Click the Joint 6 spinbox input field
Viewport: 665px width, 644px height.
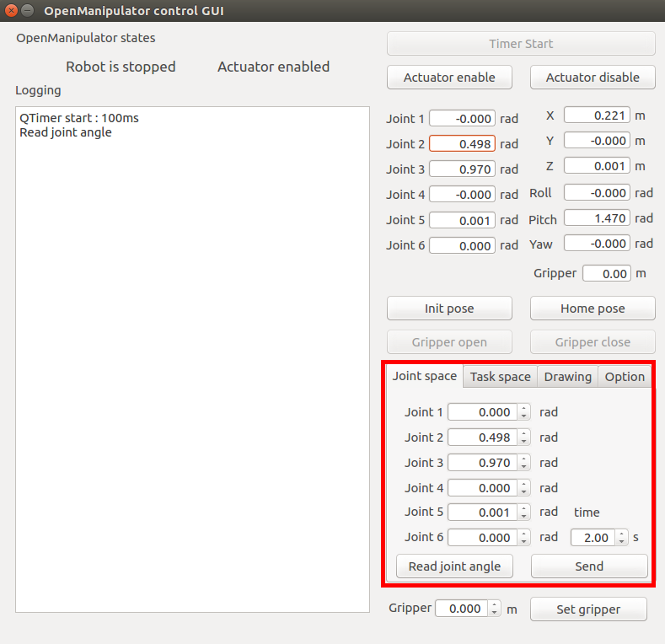[x=482, y=538]
